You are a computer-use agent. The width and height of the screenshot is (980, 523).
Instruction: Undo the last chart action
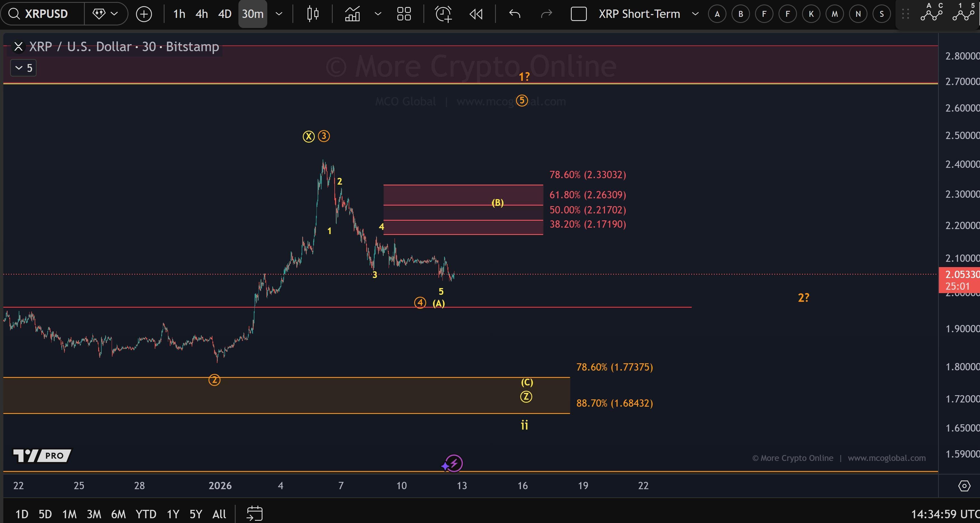tap(514, 14)
